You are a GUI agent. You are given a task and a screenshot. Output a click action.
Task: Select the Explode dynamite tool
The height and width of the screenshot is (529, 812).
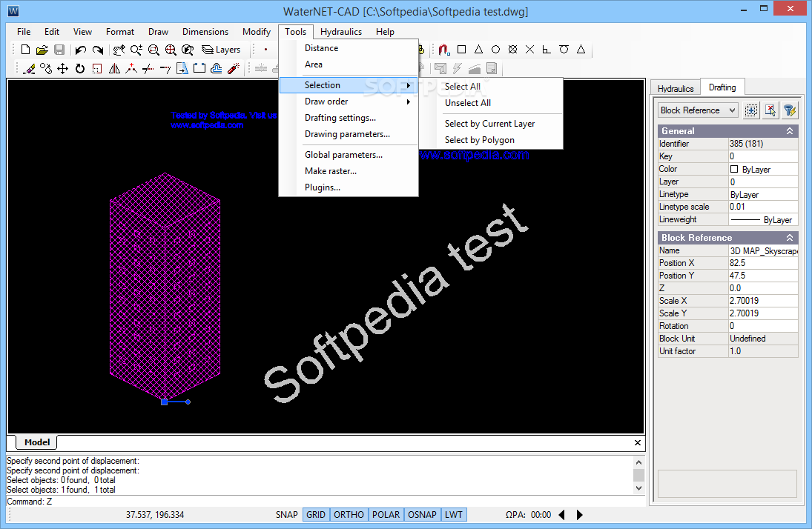(x=234, y=68)
